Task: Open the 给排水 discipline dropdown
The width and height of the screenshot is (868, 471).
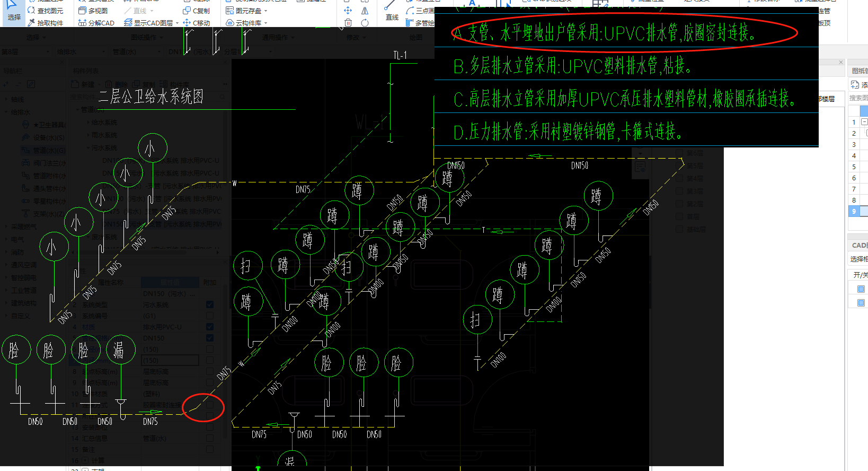Action: [x=82, y=51]
